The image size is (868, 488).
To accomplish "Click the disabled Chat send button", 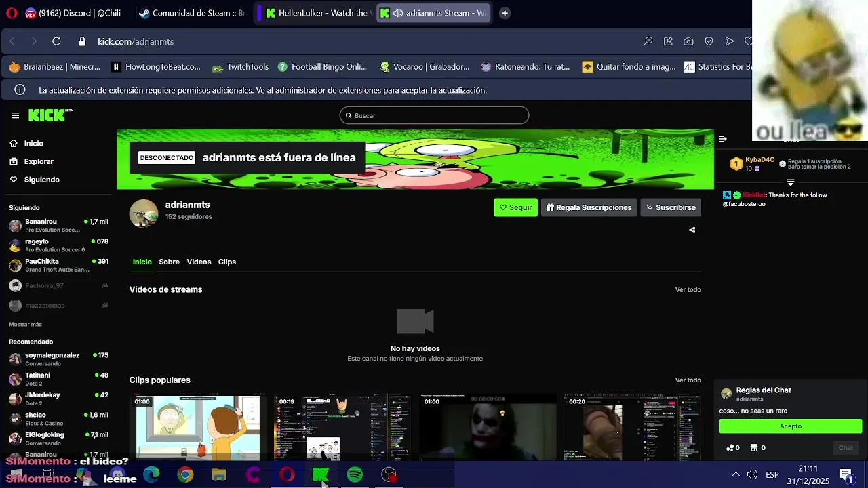I will (846, 448).
